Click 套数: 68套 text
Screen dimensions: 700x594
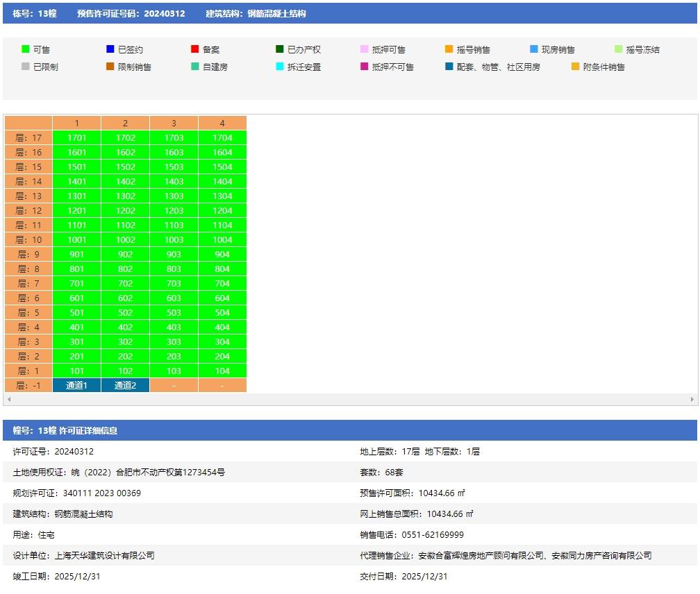pos(381,473)
